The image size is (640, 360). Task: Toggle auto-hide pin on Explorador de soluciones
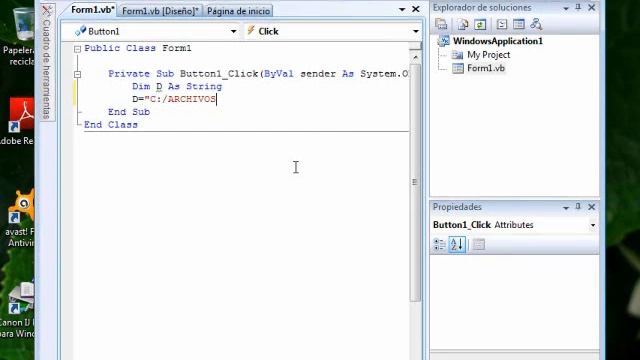578,7
